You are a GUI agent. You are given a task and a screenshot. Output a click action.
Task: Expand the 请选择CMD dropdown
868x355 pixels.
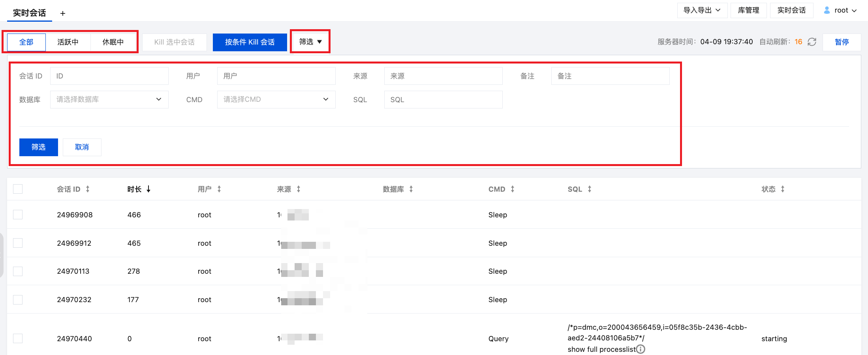click(276, 99)
